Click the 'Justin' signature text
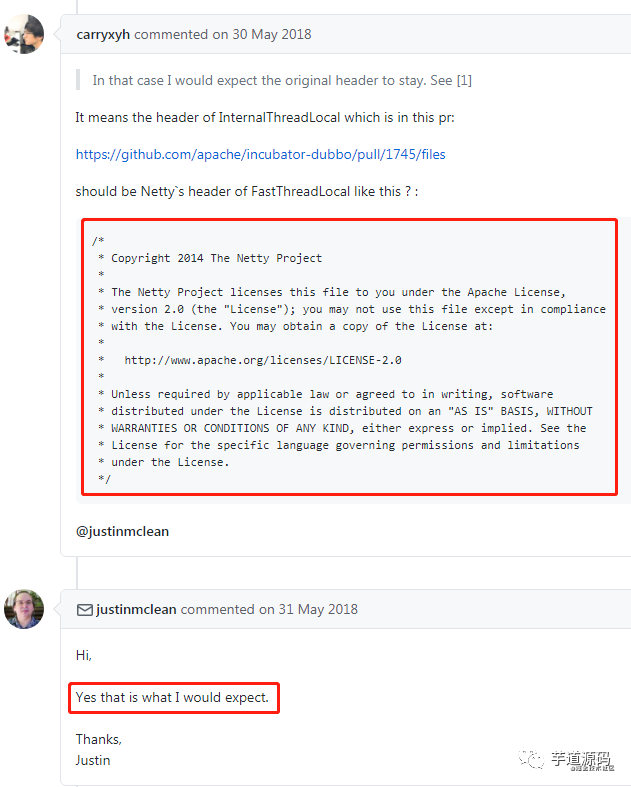631x787 pixels. point(93,760)
